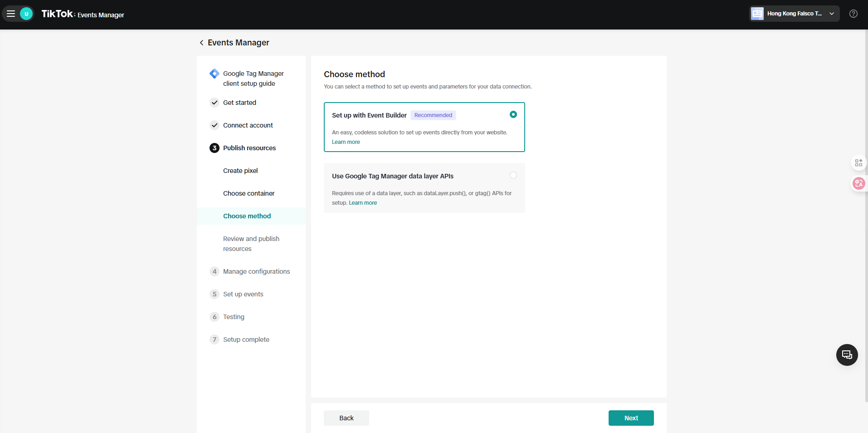Select Choose method in sidebar
The height and width of the screenshot is (433, 868).
(247, 216)
